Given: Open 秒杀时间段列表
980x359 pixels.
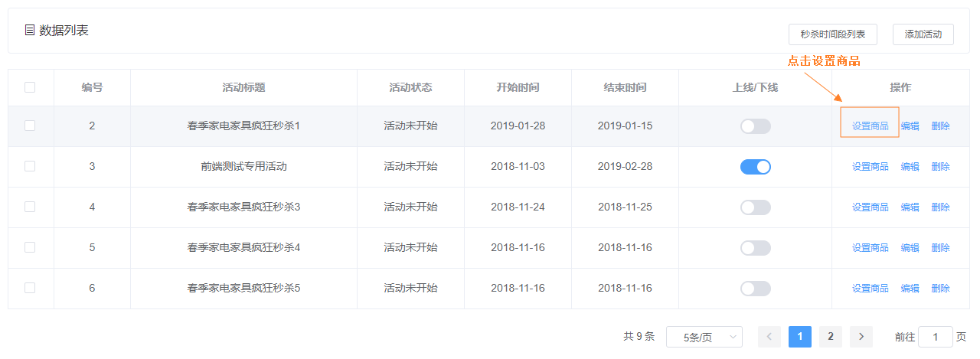Looking at the screenshot, I should click(832, 34).
